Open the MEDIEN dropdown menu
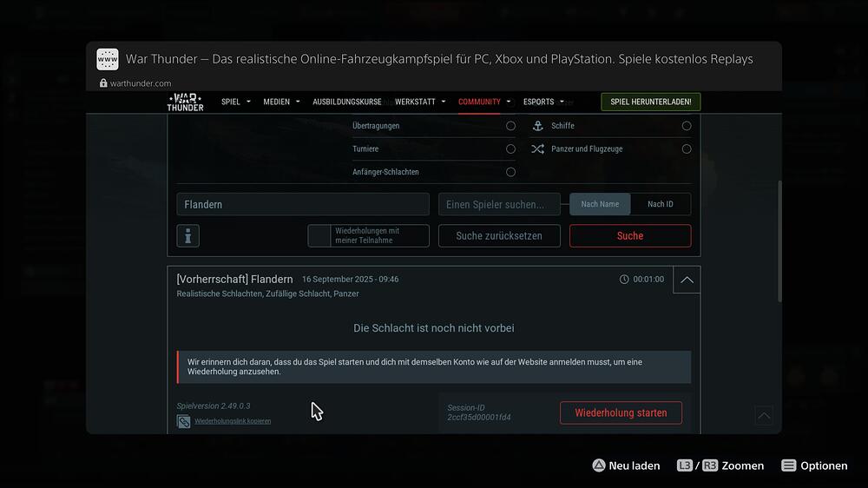868x488 pixels. pos(281,102)
